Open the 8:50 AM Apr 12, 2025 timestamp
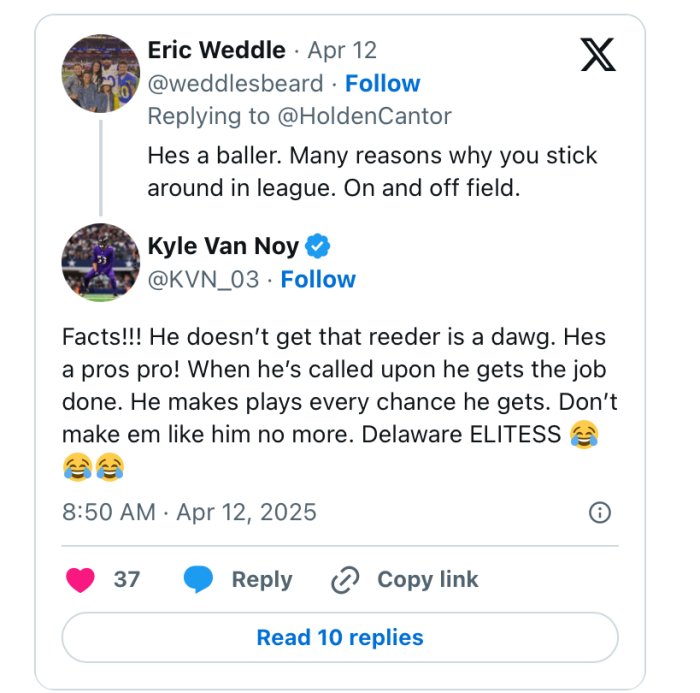Screen dimensions: 700x693 click(189, 513)
